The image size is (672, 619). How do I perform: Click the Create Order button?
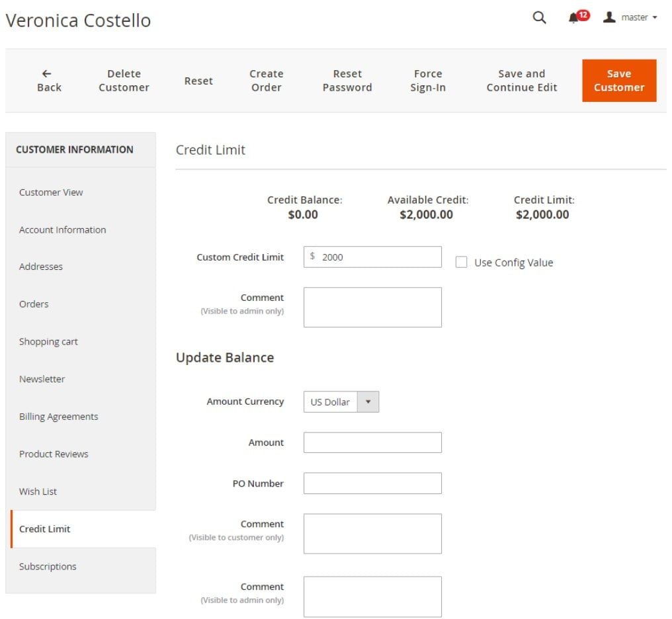point(266,81)
